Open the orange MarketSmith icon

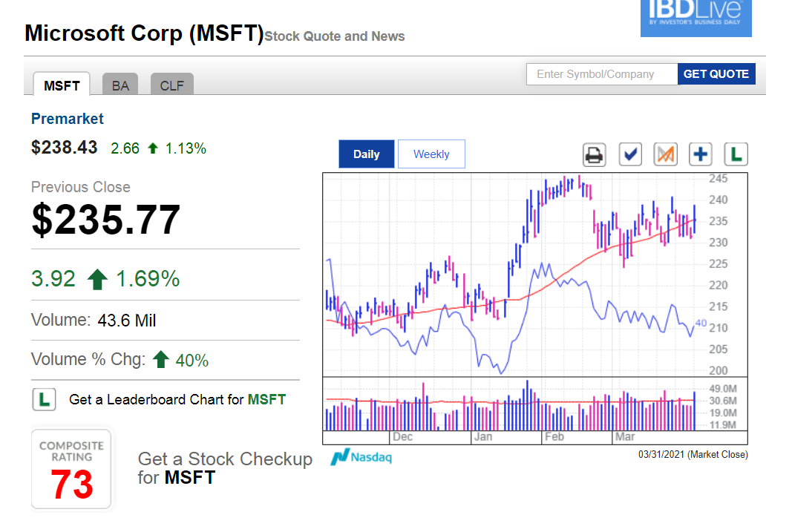666,154
